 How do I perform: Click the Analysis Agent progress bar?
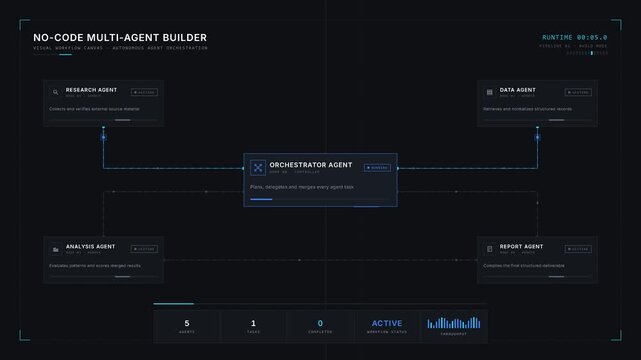pos(103,277)
